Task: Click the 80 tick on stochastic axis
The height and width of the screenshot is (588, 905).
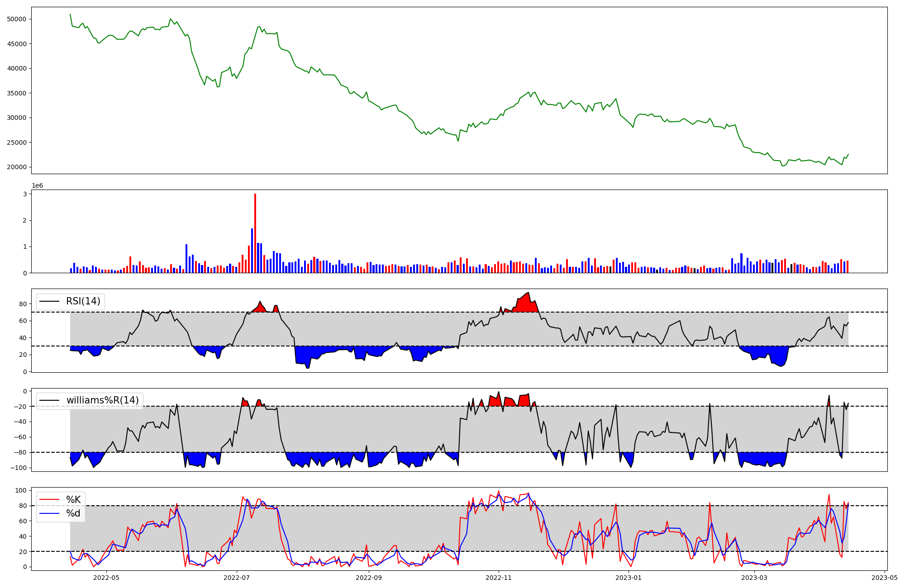Action: 23,506
